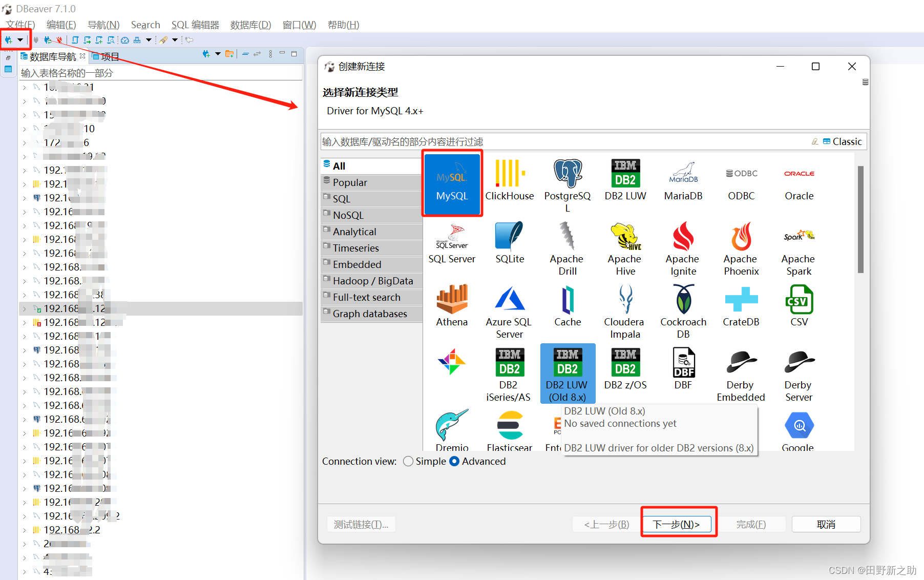The width and height of the screenshot is (924, 580).
Task: Select the PostgreSQL driver icon
Action: point(568,185)
